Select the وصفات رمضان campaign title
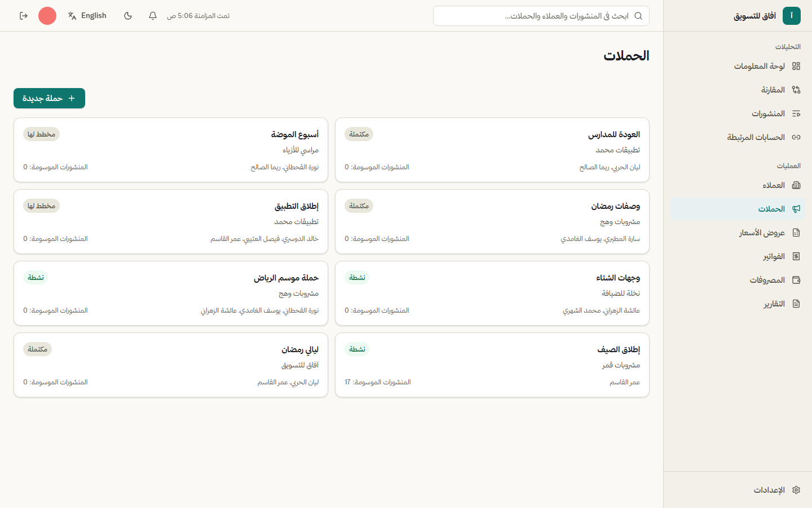This screenshot has width=812, height=508. [x=616, y=206]
